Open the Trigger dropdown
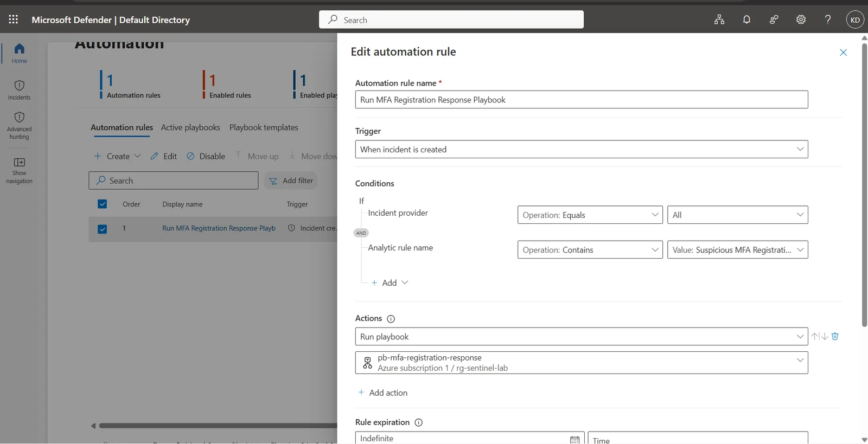Image resolution: width=868 pixels, height=444 pixels. 582,149
